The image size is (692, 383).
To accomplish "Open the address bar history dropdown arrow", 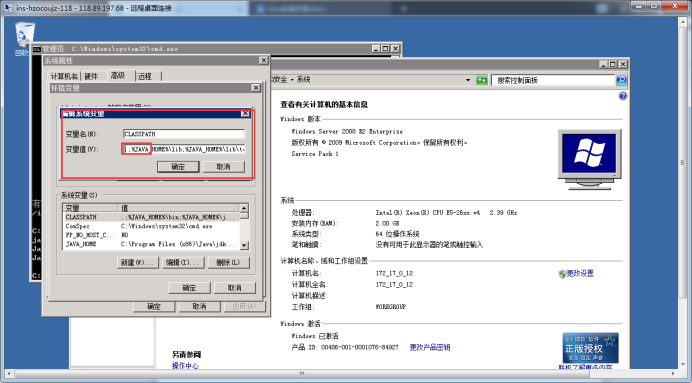I will pyautogui.click(x=468, y=80).
